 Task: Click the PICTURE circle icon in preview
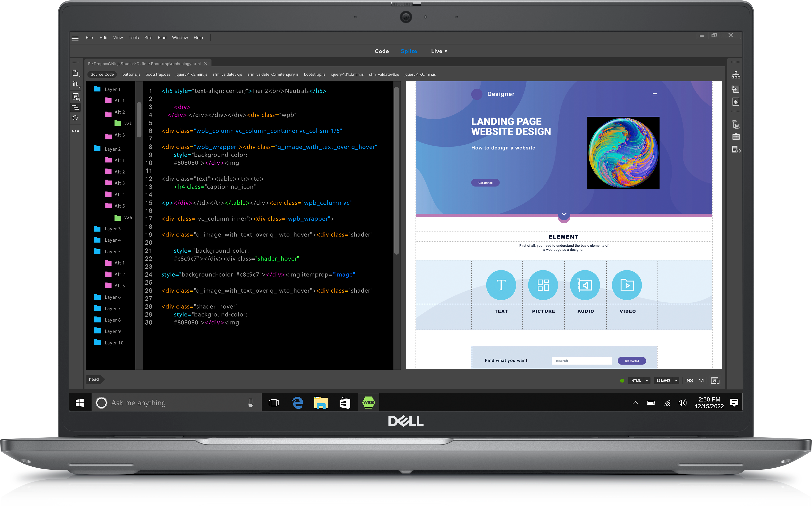pyautogui.click(x=543, y=285)
